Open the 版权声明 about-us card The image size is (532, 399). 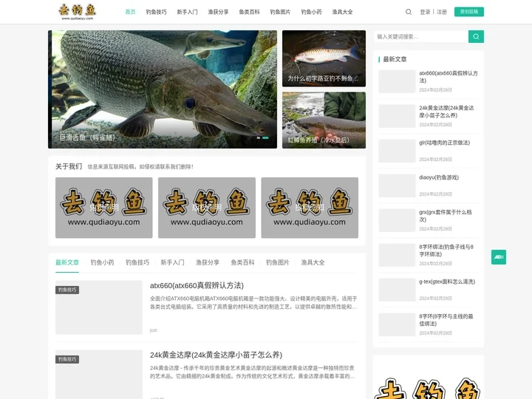[x=207, y=208]
